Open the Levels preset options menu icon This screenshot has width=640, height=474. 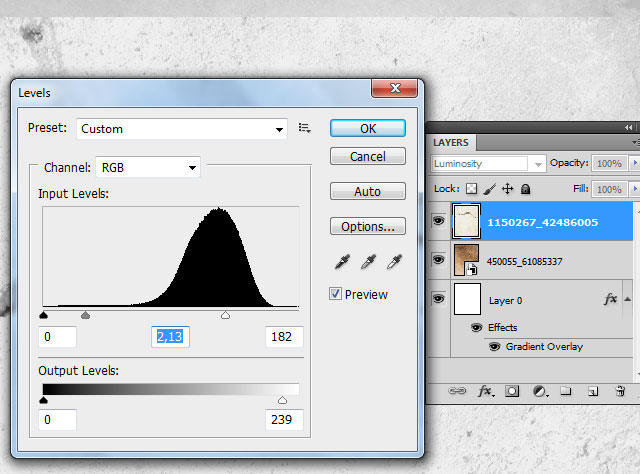coord(304,128)
